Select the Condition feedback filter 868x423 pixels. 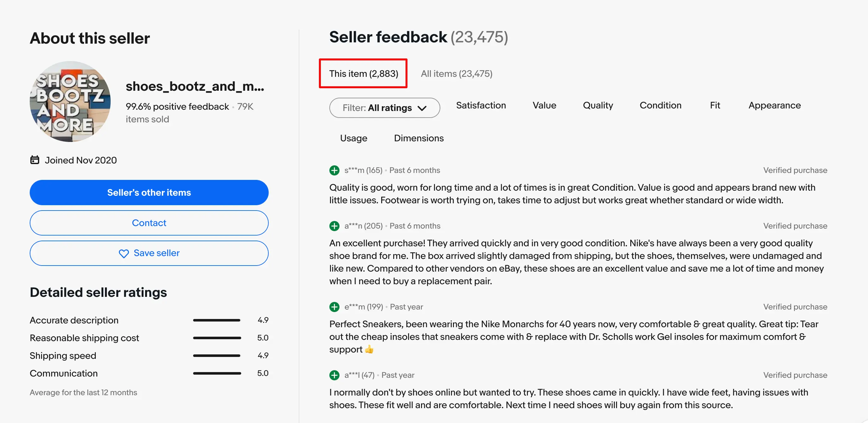(660, 106)
